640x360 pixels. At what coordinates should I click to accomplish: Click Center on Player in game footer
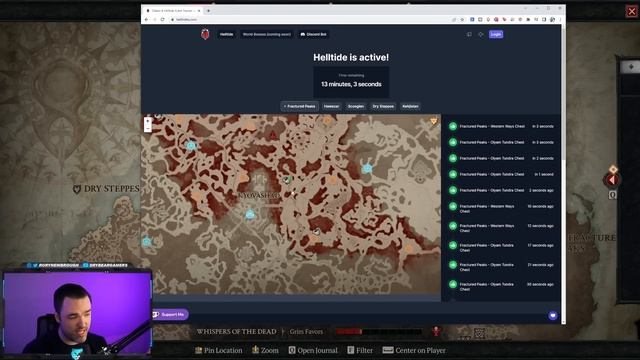point(414,350)
